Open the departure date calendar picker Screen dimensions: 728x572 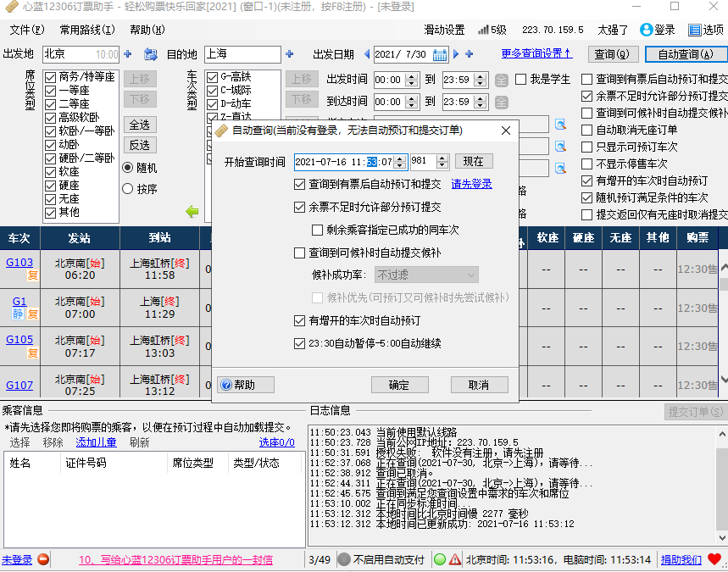(x=440, y=55)
